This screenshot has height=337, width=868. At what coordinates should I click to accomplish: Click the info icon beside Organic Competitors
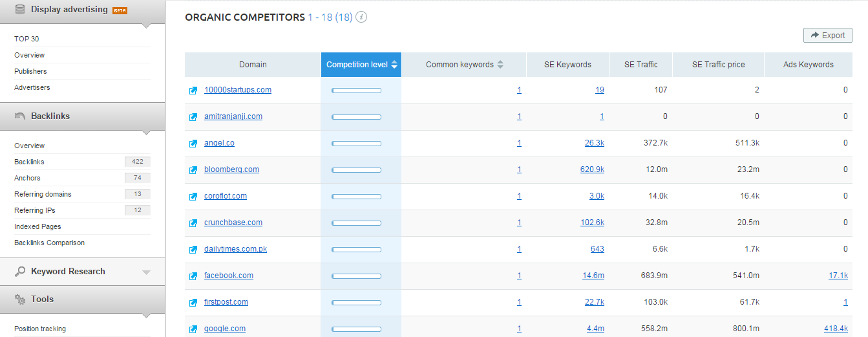pos(361,17)
